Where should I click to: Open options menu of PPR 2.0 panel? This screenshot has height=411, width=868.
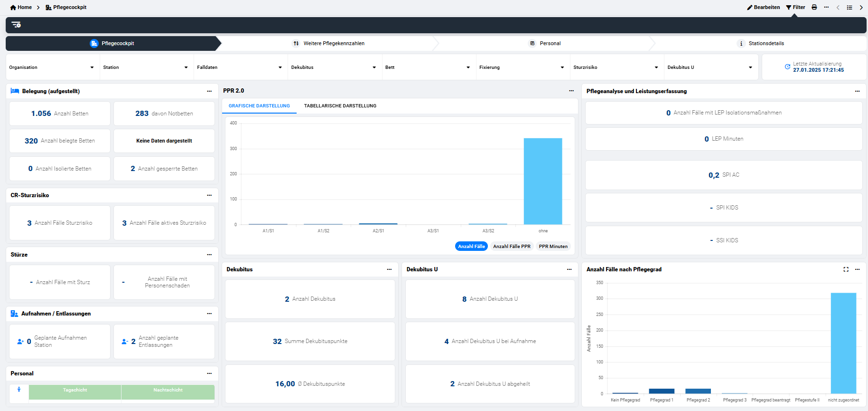click(x=571, y=91)
